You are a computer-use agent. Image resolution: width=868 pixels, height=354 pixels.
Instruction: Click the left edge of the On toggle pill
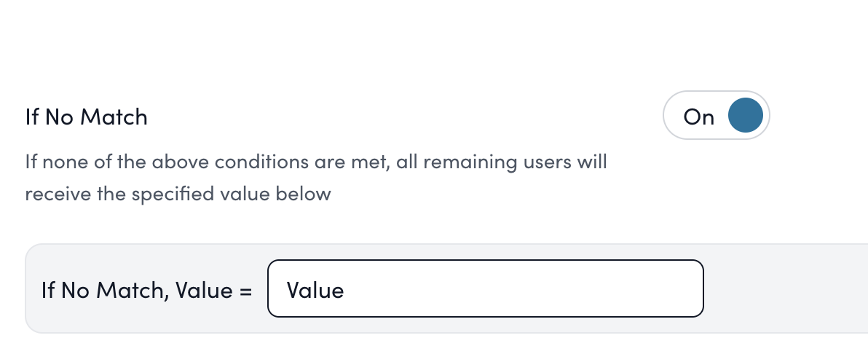point(670,117)
